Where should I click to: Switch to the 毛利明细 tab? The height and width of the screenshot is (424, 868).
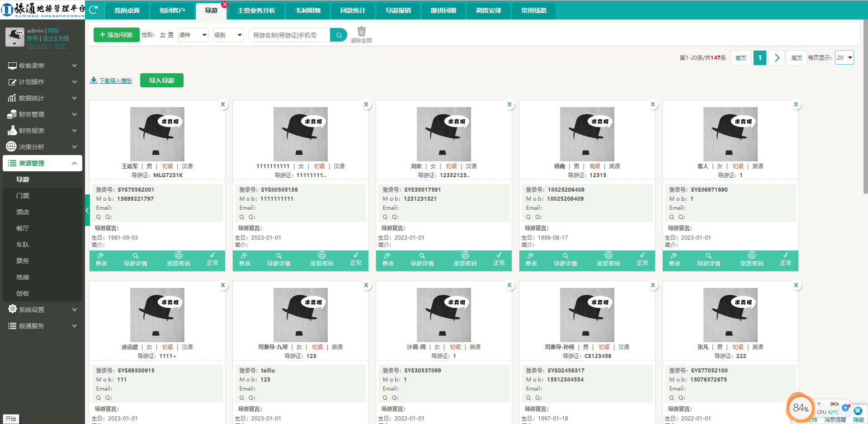click(x=308, y=10)
